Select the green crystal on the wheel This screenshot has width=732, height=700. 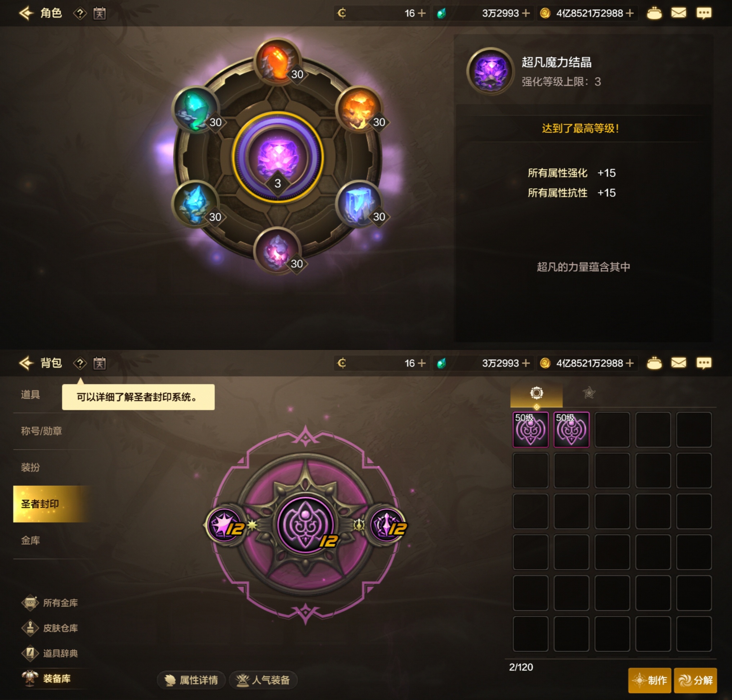[195, 109]
